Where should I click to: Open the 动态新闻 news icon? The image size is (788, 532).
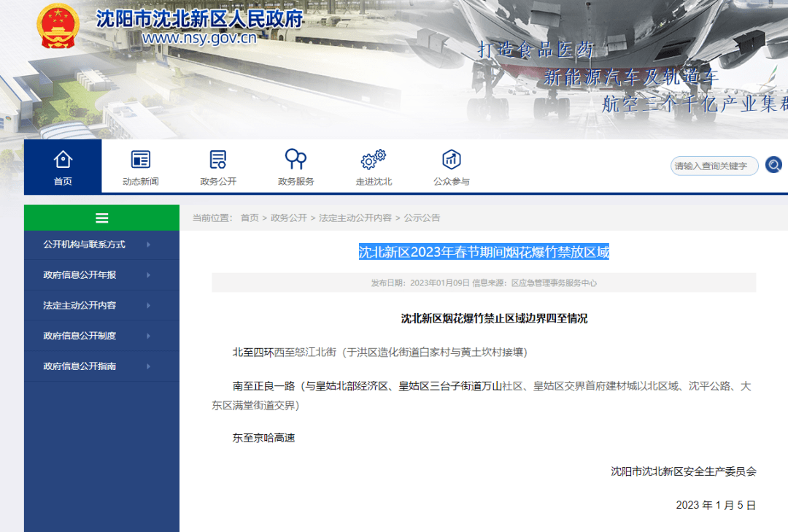[x=140, y=159]
